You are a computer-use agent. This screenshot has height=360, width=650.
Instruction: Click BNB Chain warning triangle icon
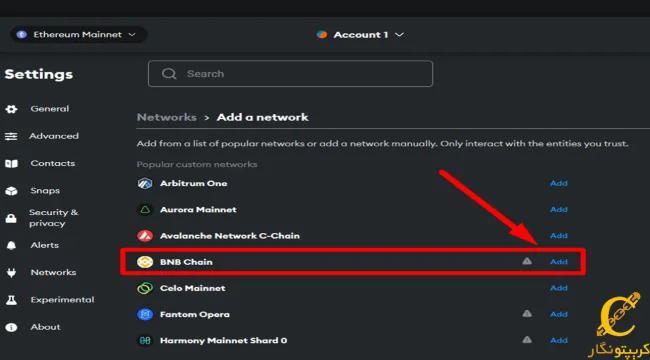(x=527, y=261)
